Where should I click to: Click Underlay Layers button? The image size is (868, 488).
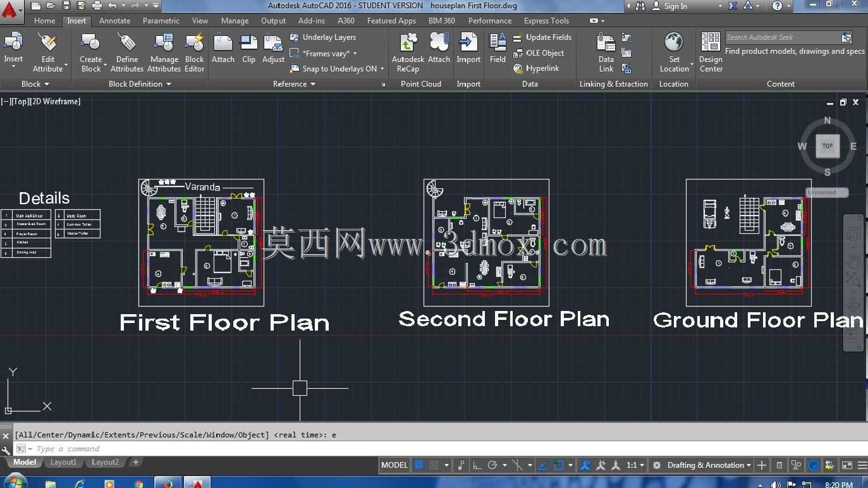click(x=323, y=37)
